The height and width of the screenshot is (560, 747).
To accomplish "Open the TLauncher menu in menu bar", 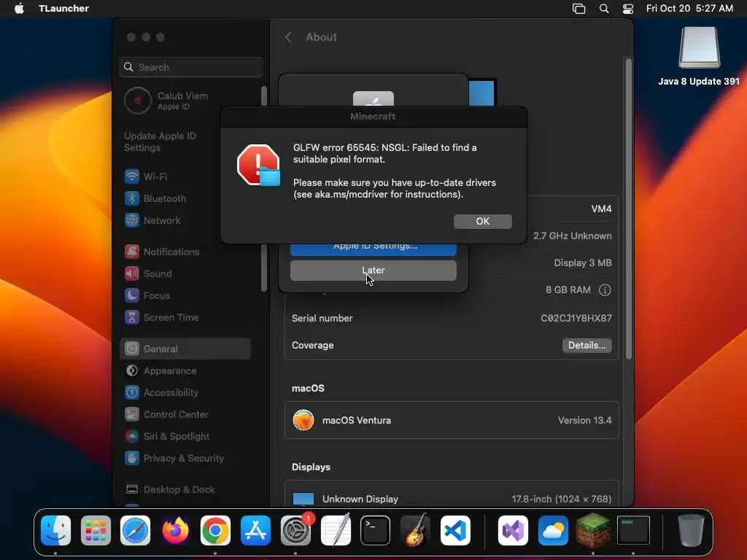I will click(x=63, y=8).
